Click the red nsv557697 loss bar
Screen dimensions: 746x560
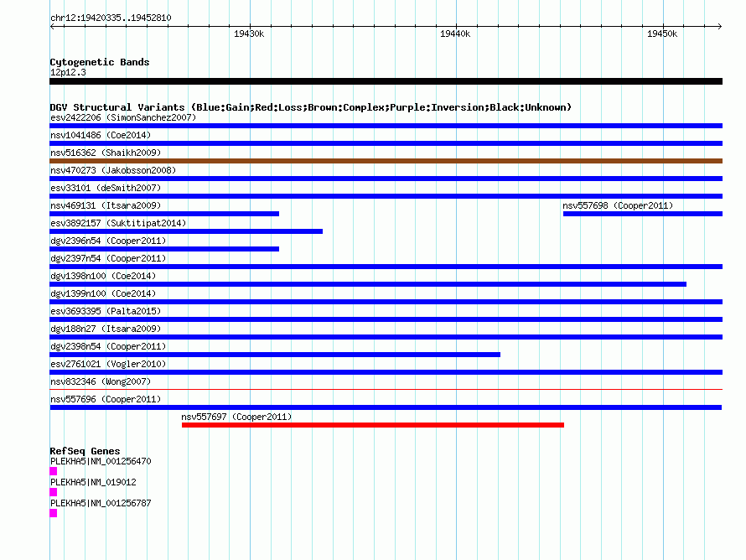373,425
